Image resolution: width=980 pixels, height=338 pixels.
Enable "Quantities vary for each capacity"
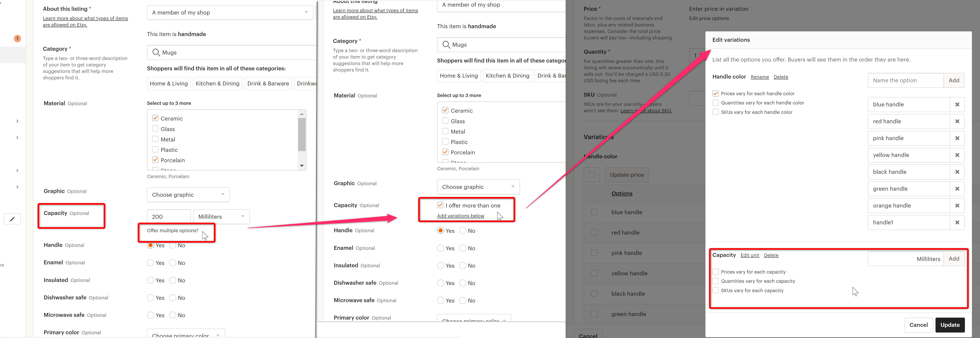tap(716, 281)
